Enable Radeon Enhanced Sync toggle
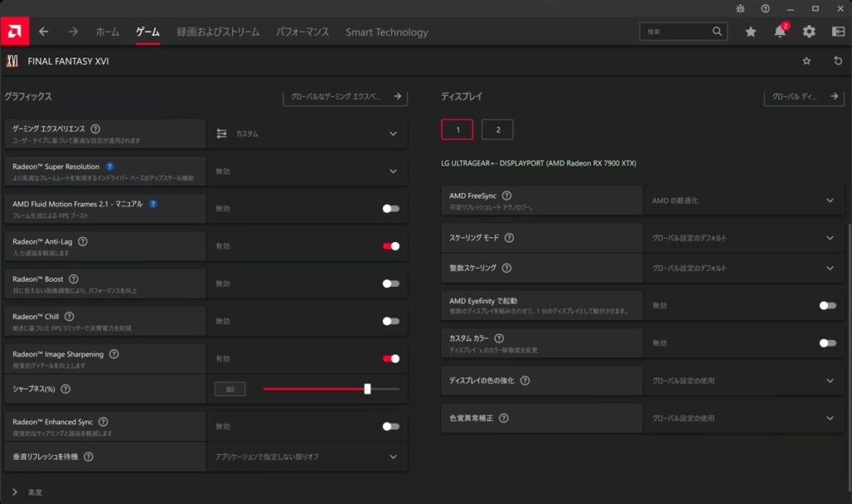852x504 pixels. pyautogui.click(x=391, y=427)
